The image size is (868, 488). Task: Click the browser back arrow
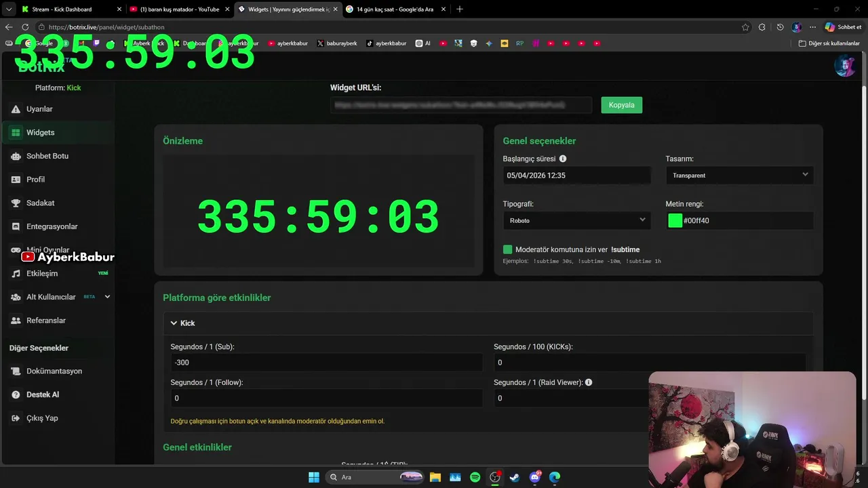coord(9,27)
